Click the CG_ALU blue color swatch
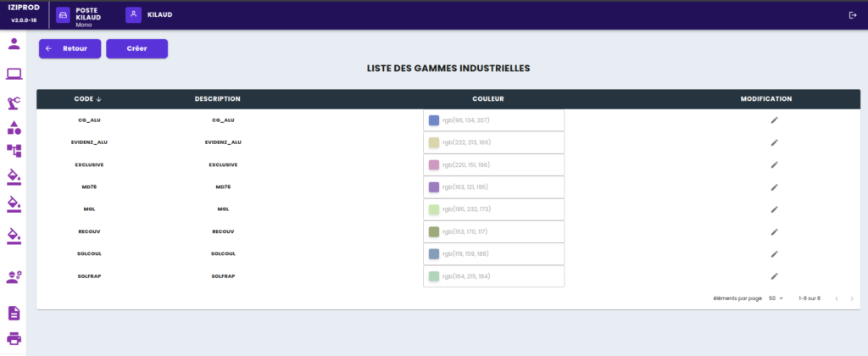 434,120
